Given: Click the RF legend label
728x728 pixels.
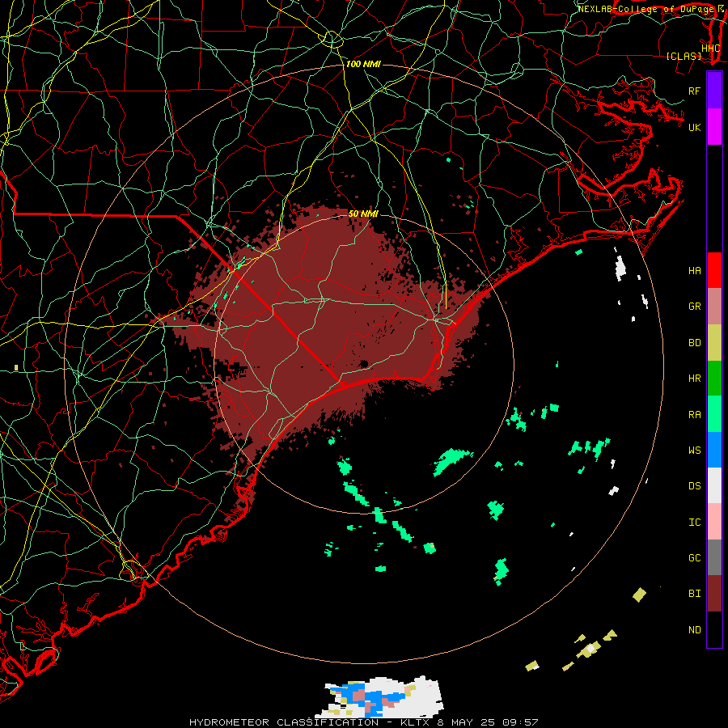Looking at the screenshot, I should click(695, 91).
